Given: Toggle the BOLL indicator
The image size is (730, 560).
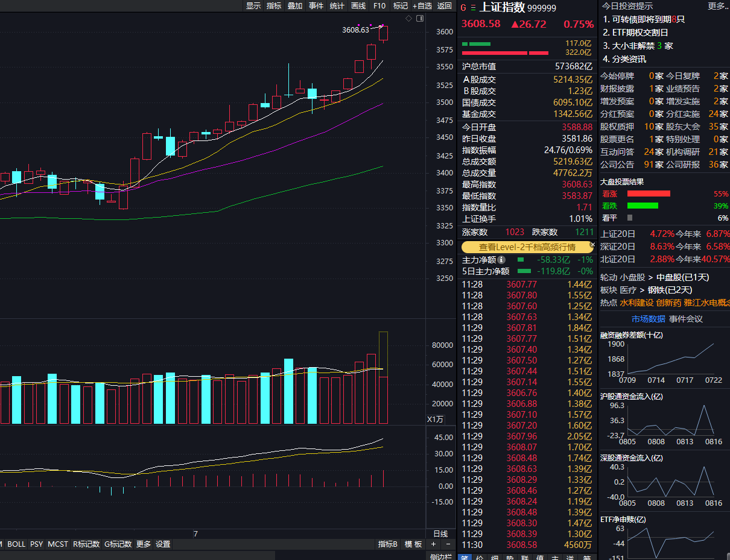Looking at the screenshot, I should 16,544.
